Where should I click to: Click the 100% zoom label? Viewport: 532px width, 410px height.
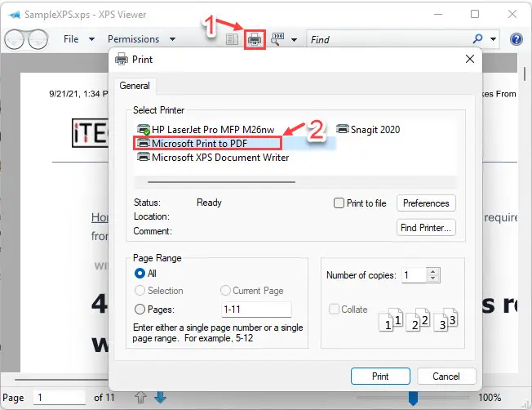[490, 398]
